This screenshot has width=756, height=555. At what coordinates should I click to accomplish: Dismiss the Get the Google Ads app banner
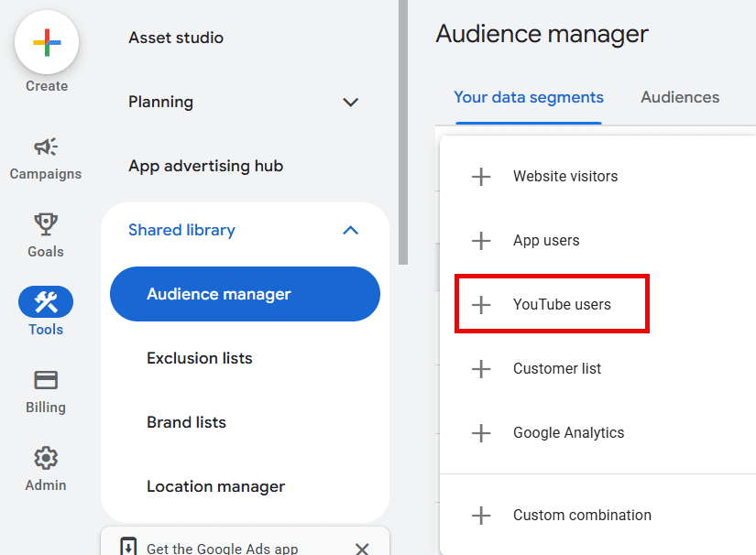(362, 549)
